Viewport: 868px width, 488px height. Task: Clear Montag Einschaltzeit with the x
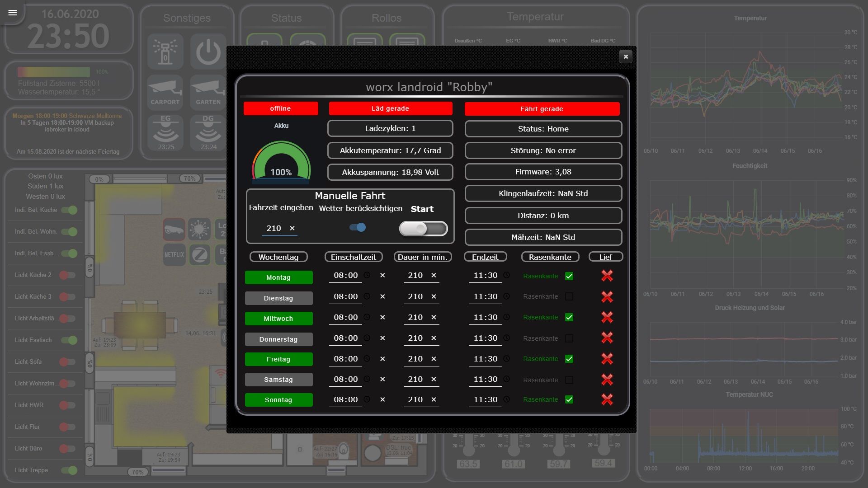click(x=382, y=275)
